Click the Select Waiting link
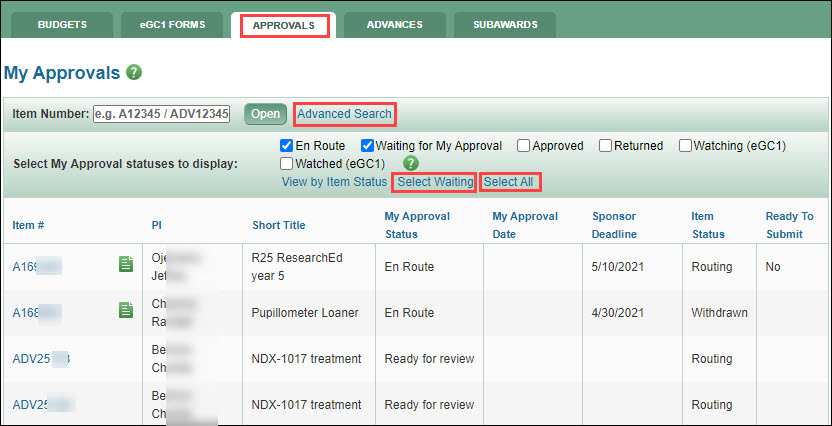832x426 pixels. (435, 182)
